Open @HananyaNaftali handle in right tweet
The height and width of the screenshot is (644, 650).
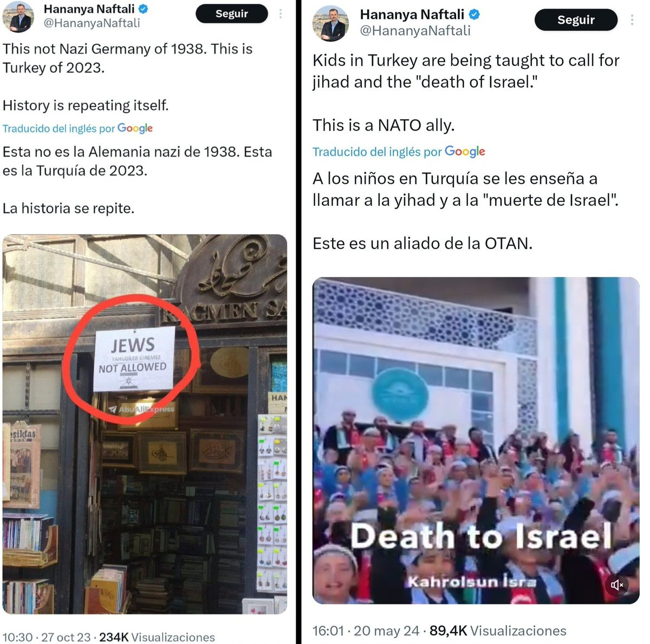pos(415,31)
